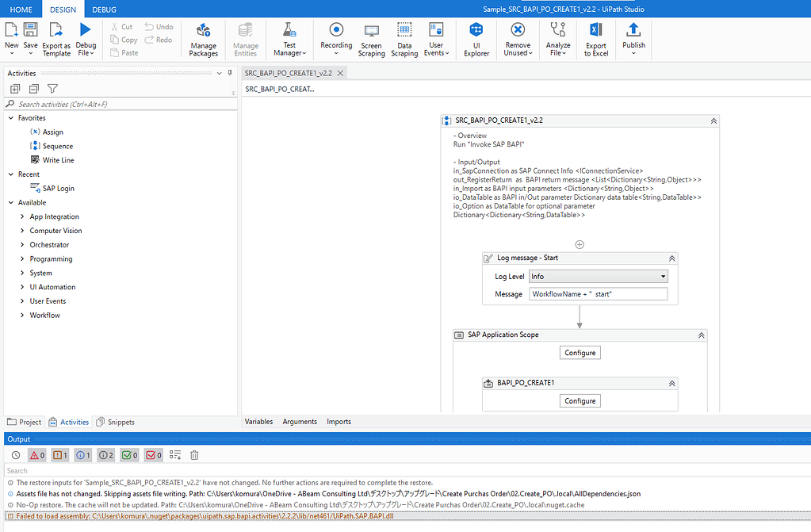Click Configure in SAP Application Scope
811x532 pixels.
pos(579,352)
